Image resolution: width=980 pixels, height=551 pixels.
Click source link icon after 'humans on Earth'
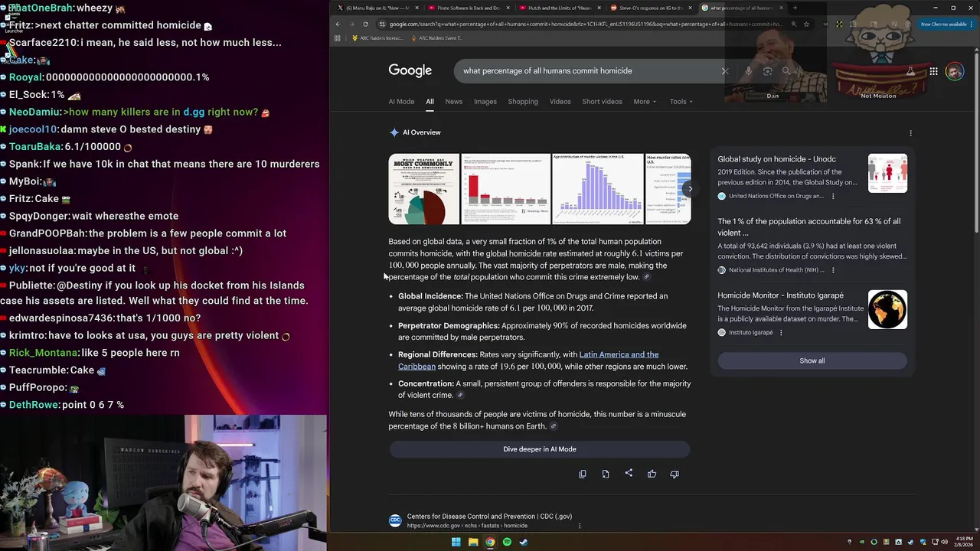(x=554, y=426)
